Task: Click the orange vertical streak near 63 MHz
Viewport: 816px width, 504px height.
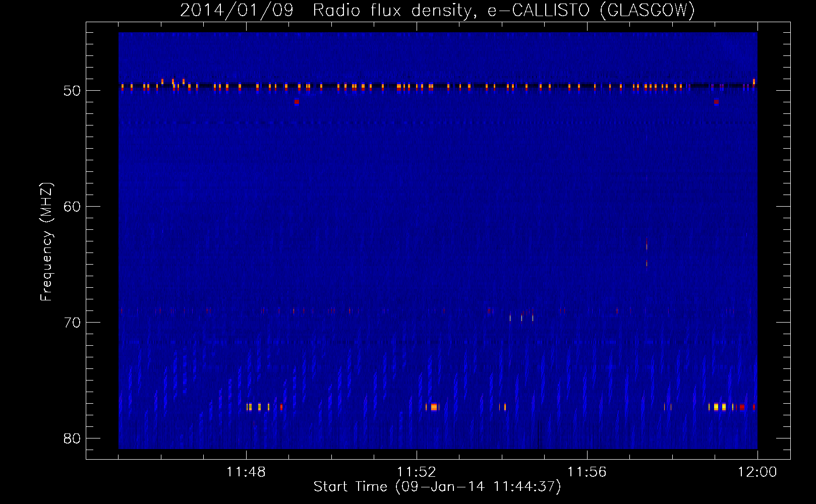Action: tap(647, 244)
